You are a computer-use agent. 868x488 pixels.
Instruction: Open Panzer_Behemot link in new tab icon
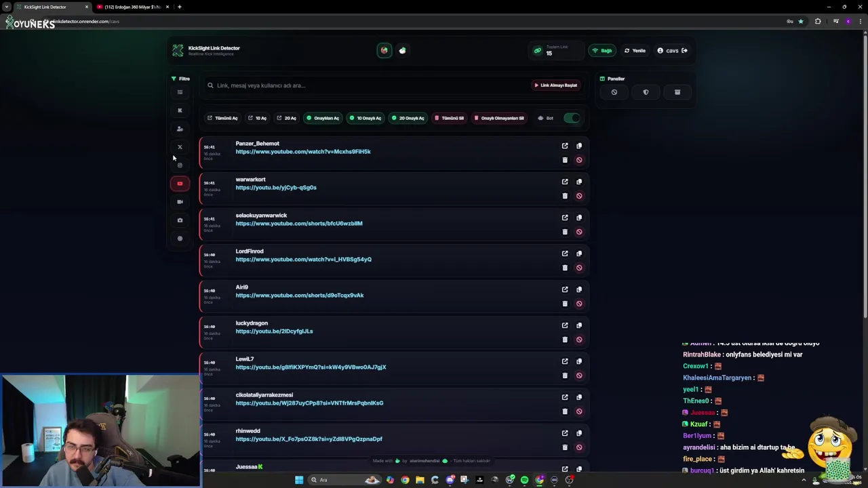(x=565, y=146)
